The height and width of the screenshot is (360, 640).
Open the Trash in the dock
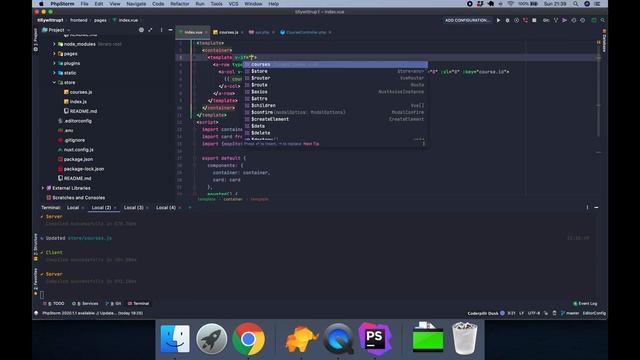tap(464, 338)
